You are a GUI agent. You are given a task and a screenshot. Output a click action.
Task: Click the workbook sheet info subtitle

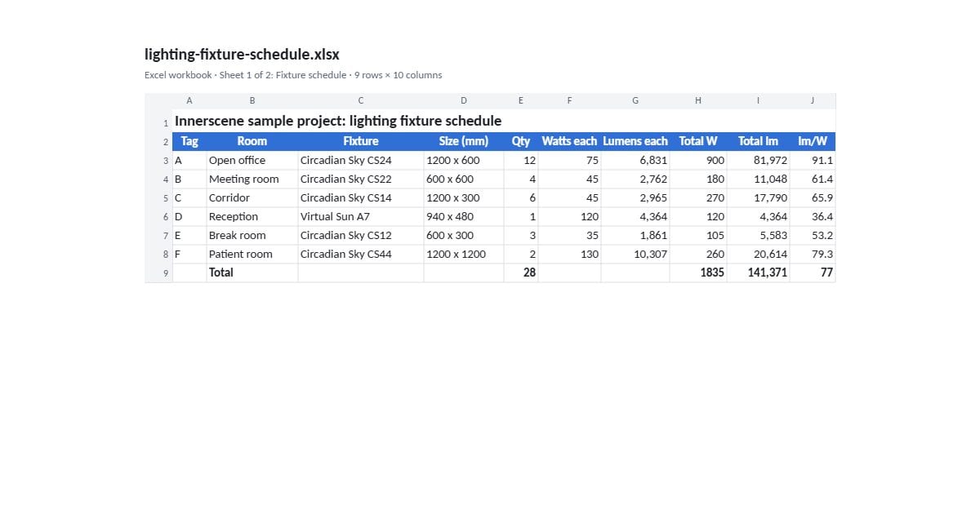click(x=293, y=75)
